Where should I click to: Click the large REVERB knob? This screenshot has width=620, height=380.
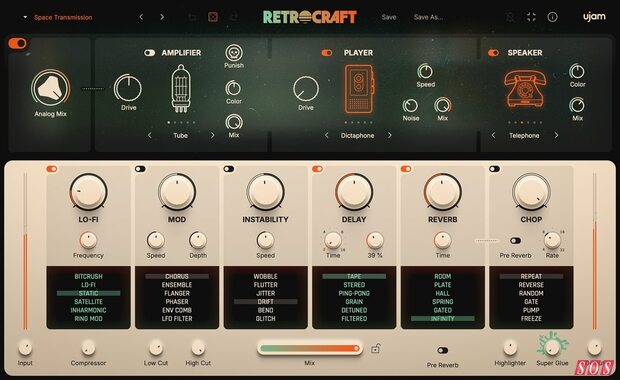coord(442,192)
